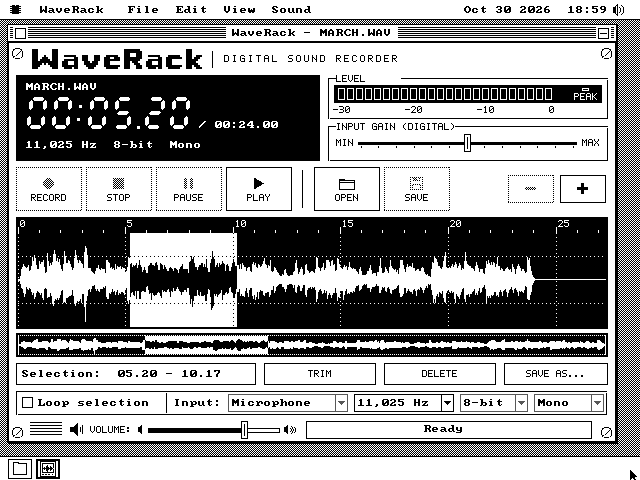This screenshot has width=640, height=480.
Task: Click the WaveRack icon in the bottom shelf
Action: click(x=48, y=469)
